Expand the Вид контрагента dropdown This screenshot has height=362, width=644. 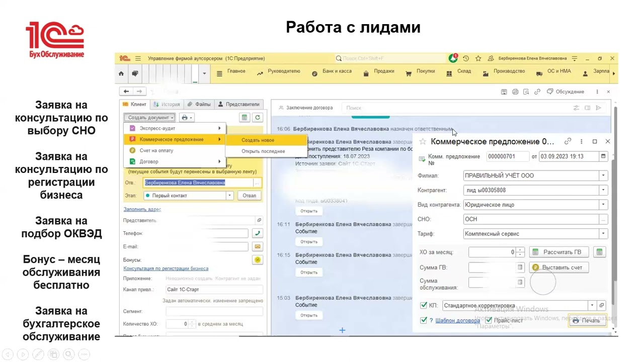[603, 205]
